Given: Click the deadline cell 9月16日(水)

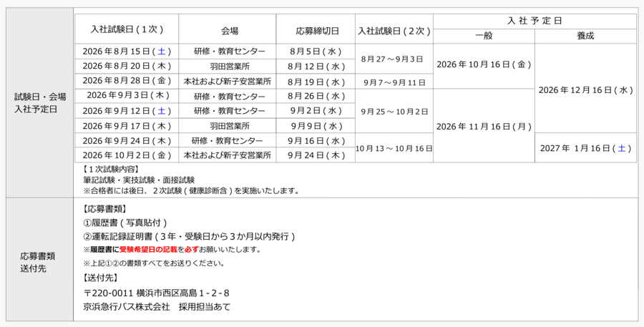Looking at the screenshot, I should [316, 140].
